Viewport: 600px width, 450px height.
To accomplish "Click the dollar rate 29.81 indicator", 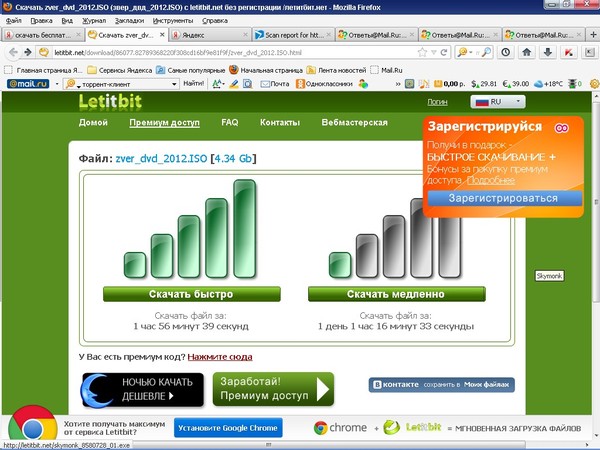I will pyautogui.click(x=484, y=83).
